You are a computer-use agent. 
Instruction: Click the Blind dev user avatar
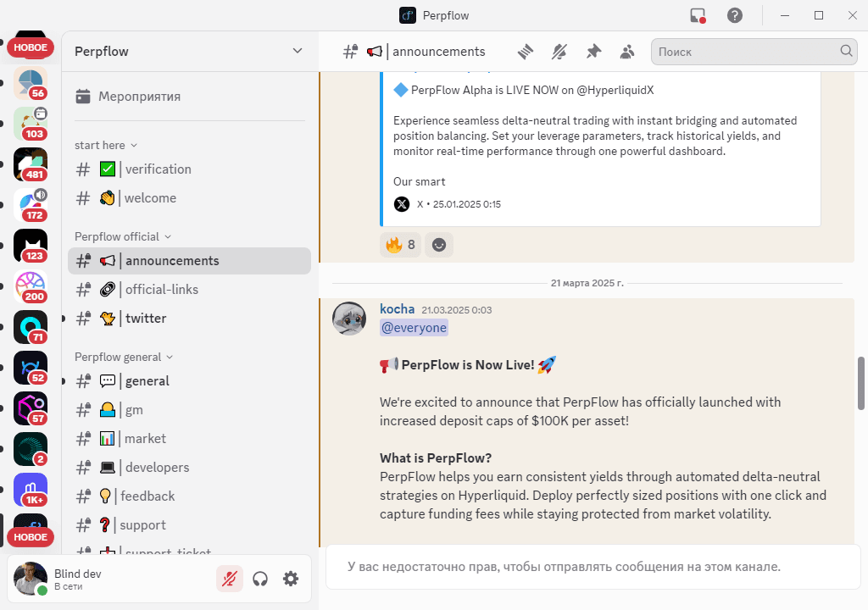[31, 579]
